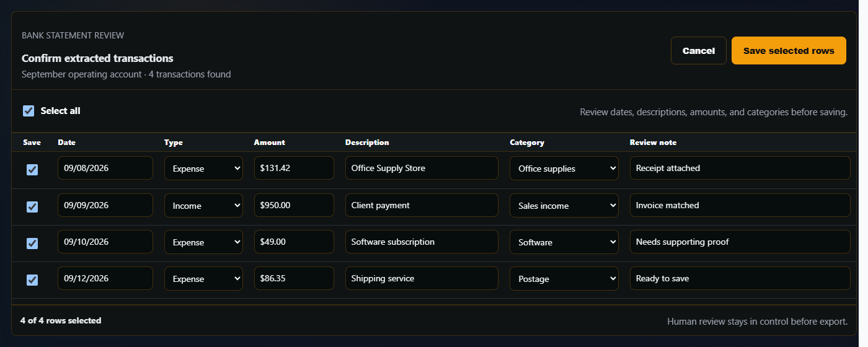Viewport: 868px width, 347px height.
Task: Edit the 09/10/2026 date field
Action: (x=105, y=242)
